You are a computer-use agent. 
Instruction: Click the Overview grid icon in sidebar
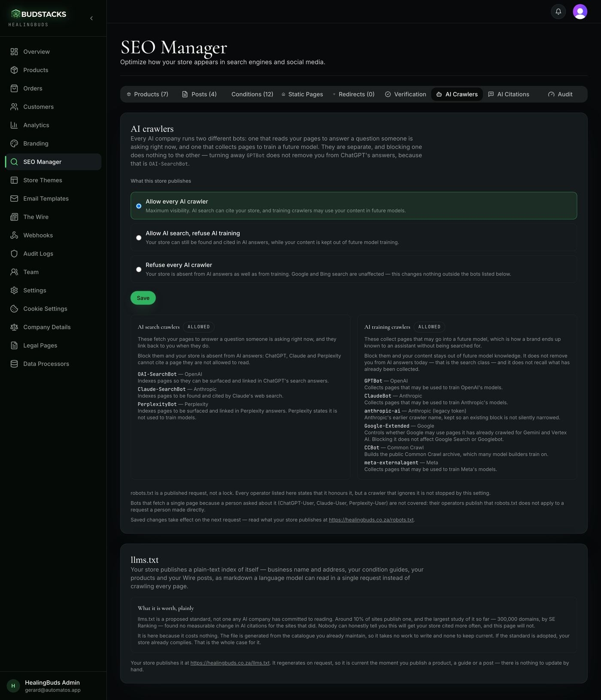pos(14,52)
